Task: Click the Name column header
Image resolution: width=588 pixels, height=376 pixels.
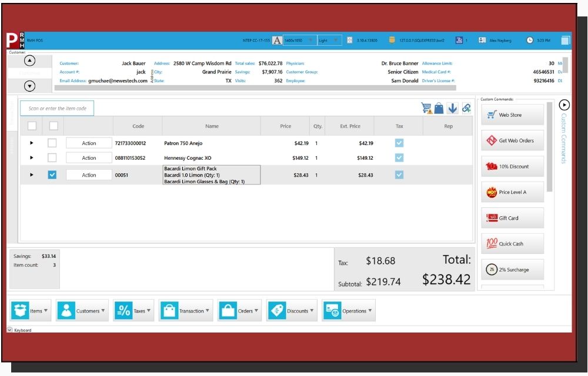Action: [212, 126]
